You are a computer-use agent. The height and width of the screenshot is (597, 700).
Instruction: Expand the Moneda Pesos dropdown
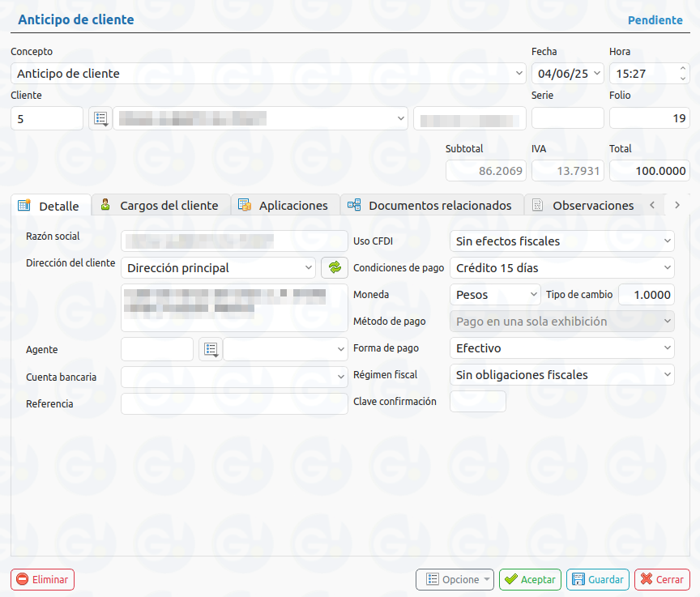click(533, 295)
